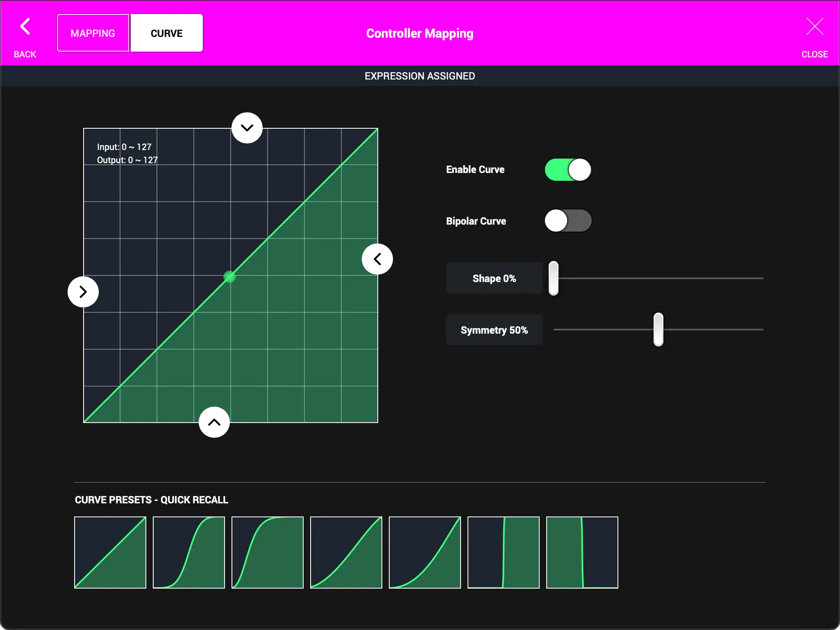Click the Shape 0% label button
The image size is (840, 630).
pos(494,278)
